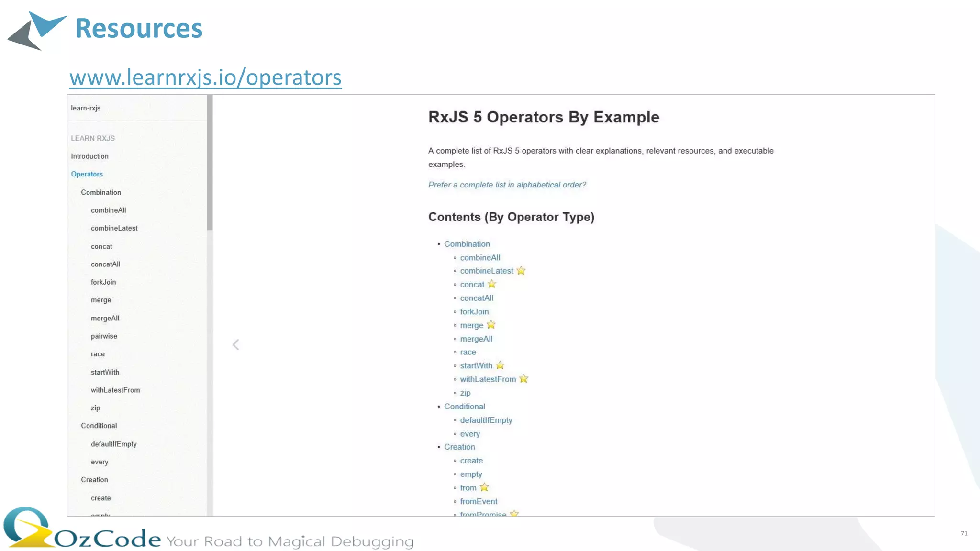The height and width of the screenshot is (551, 980).
Task: Open Introduction in the sidebar
Action: coord(89,156)
